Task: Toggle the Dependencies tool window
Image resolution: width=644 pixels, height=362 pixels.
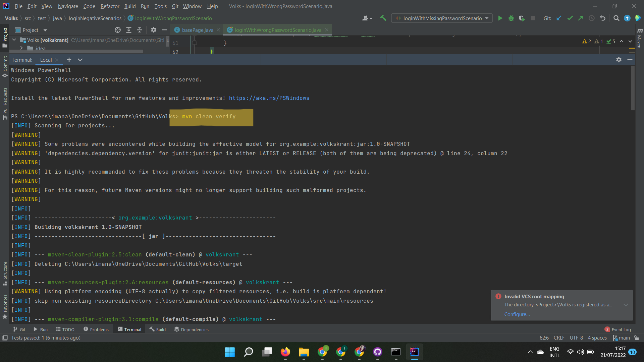Action: click(x=191, y=329)
